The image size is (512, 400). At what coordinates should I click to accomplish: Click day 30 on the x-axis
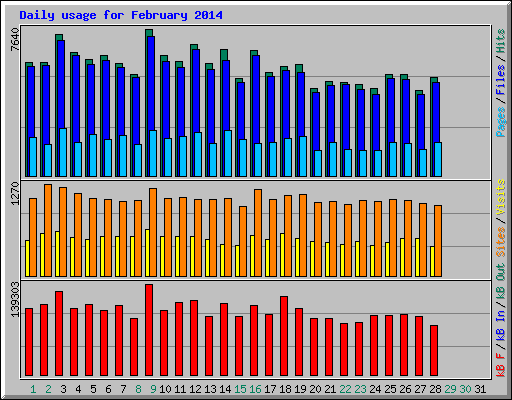[465, 389]
